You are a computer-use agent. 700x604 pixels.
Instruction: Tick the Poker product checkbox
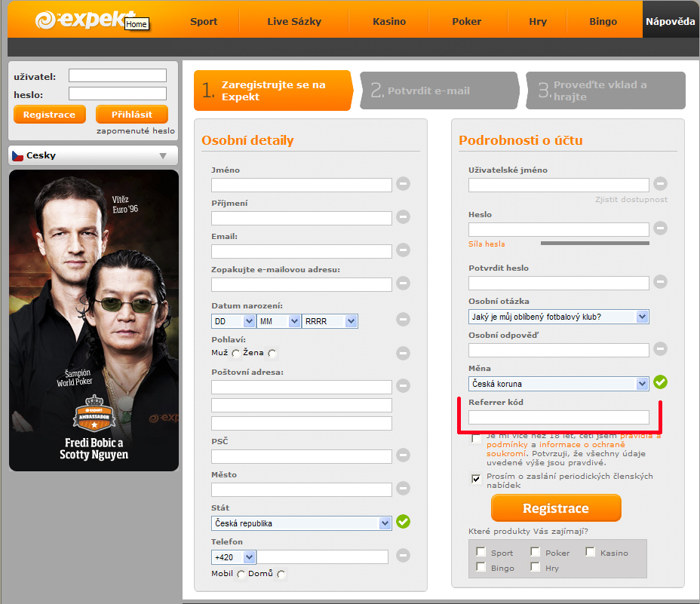(536, 552)
